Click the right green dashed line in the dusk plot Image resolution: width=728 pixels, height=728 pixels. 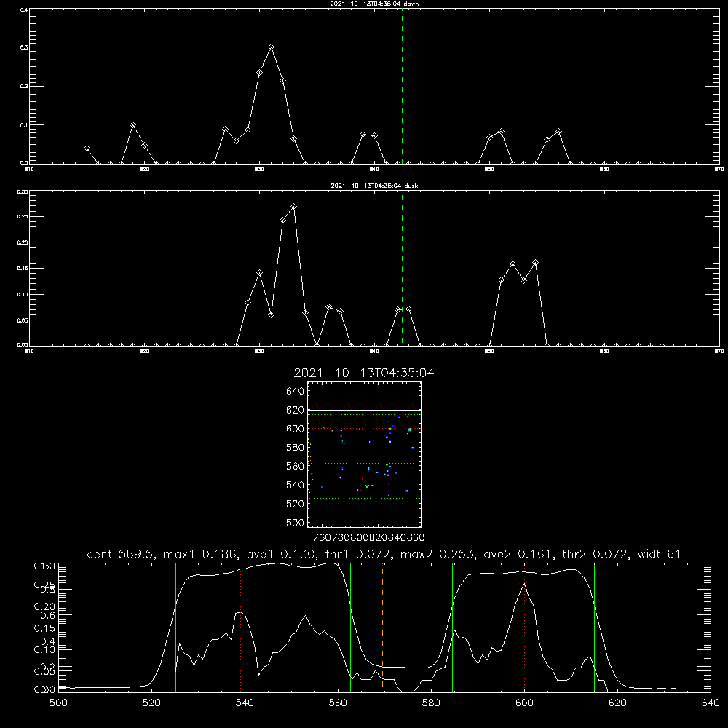(x=402, y=269)
